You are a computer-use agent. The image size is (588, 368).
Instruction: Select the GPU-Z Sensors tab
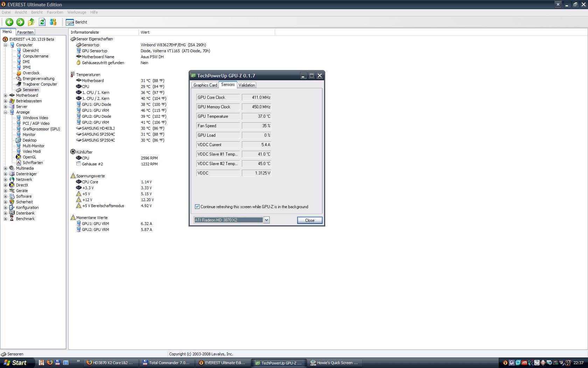[x=228, y=84]
